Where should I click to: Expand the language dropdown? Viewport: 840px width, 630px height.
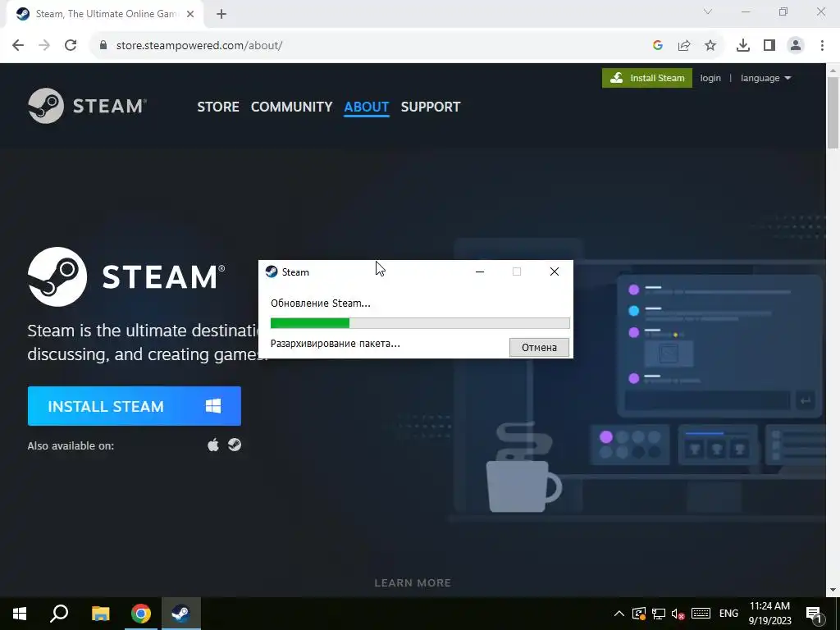pos(765,78)
